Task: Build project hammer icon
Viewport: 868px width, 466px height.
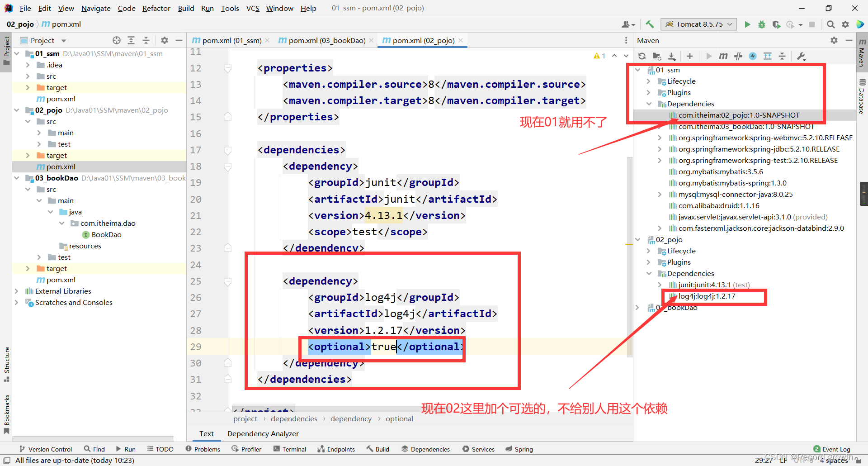Action: [x=650, y=24]
